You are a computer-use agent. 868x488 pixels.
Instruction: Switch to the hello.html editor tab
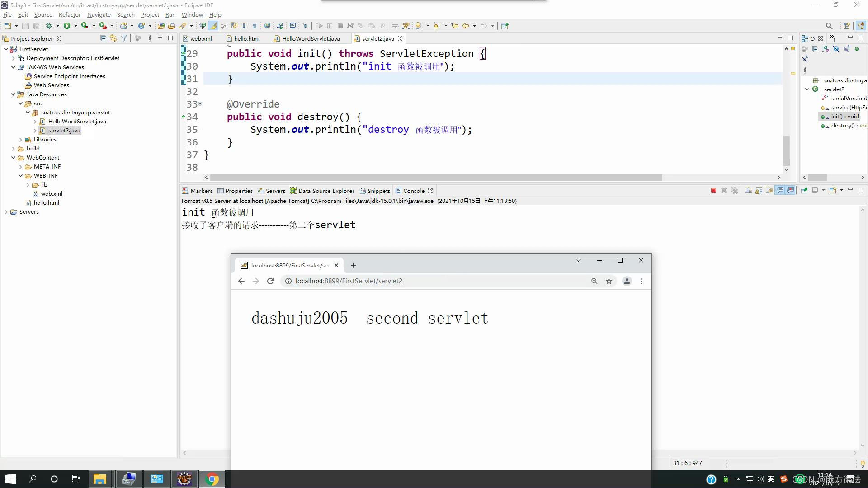[246, 38]
